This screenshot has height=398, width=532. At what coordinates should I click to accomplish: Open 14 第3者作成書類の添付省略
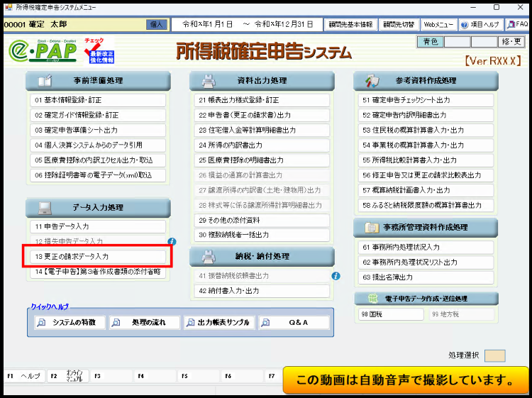pyautogui.click(x=98, y=272)
